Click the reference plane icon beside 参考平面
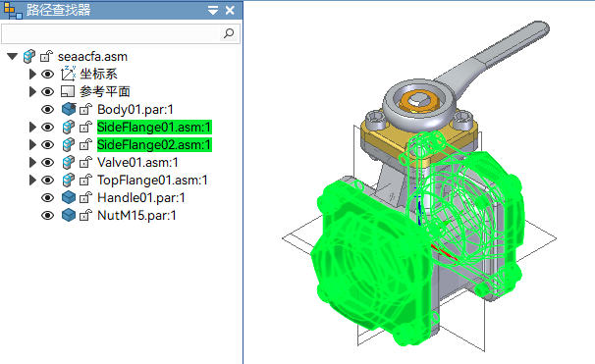595x364 pixels. [x=68, y=91]
